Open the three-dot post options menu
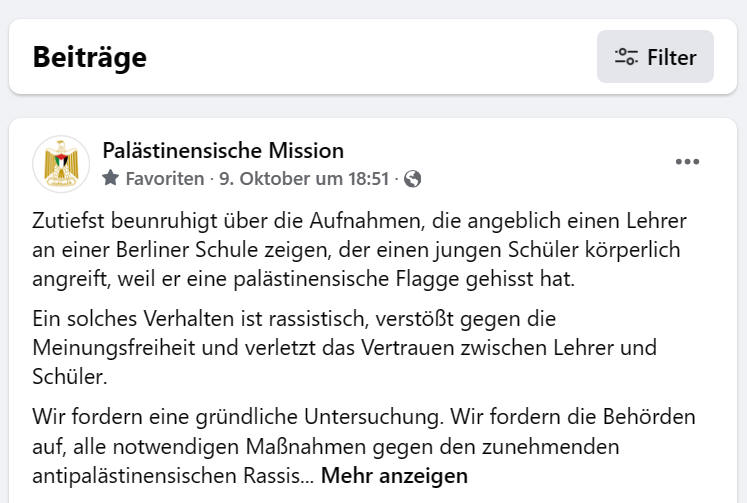Viewport: 747px width, 503px height. coord(687,161)
